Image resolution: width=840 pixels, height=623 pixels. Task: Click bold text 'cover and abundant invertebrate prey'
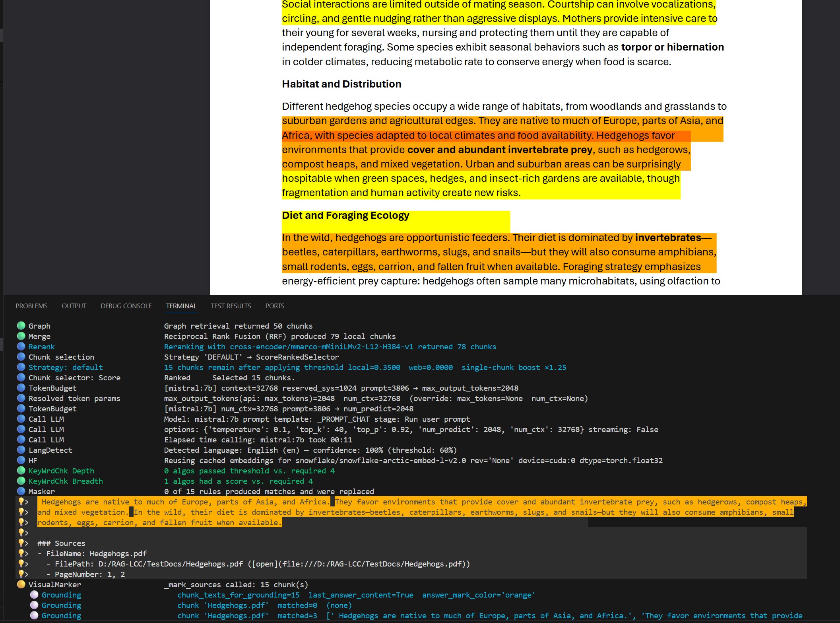coord(500,150)
